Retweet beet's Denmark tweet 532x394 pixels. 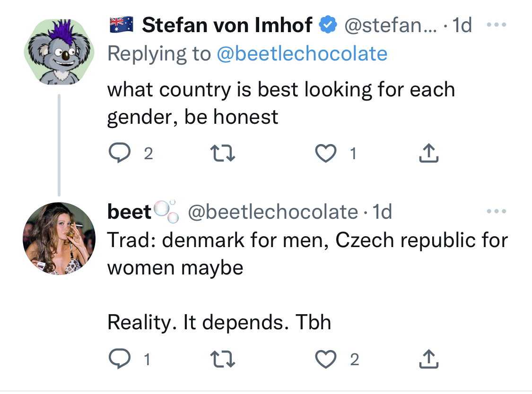[223, 359]
